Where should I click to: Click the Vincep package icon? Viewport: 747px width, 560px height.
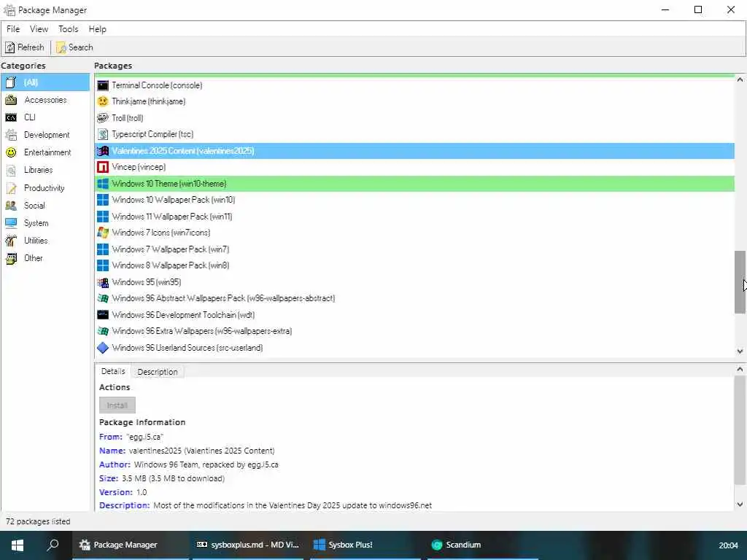click(x=102, y=167)
